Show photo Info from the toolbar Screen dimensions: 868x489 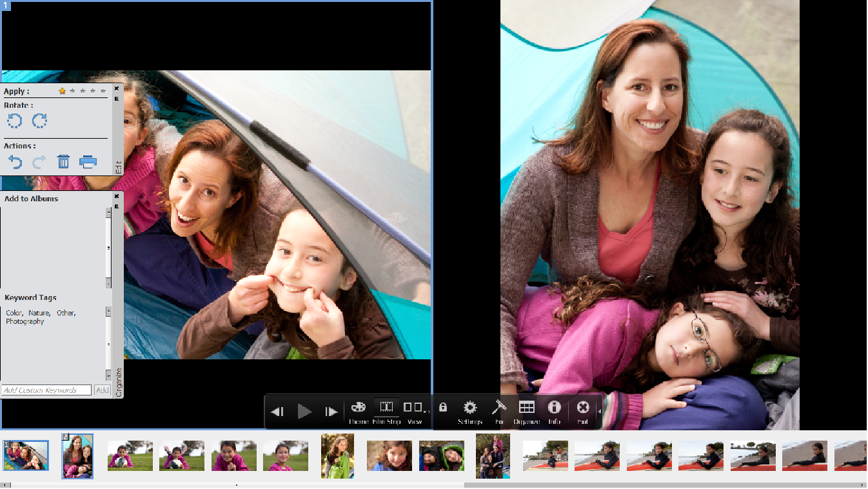[x=555, y=408]
